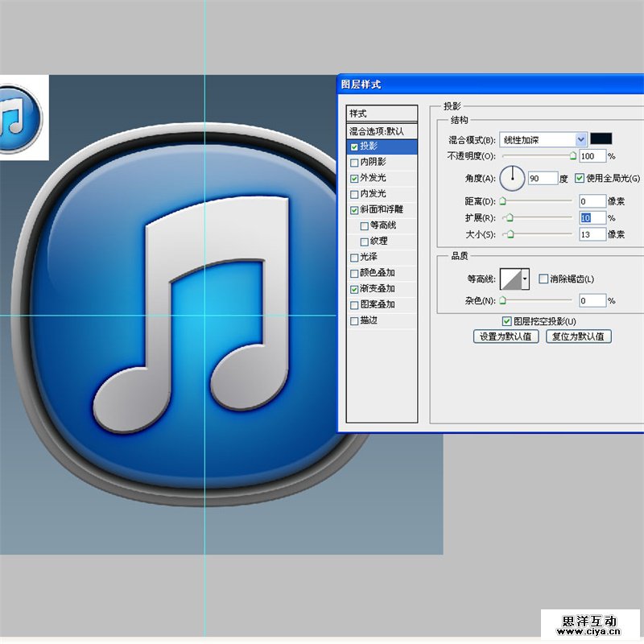Select 混合选项:默认 in the styles list
Viewport: 644px width, 644px height.
(382, 130)
